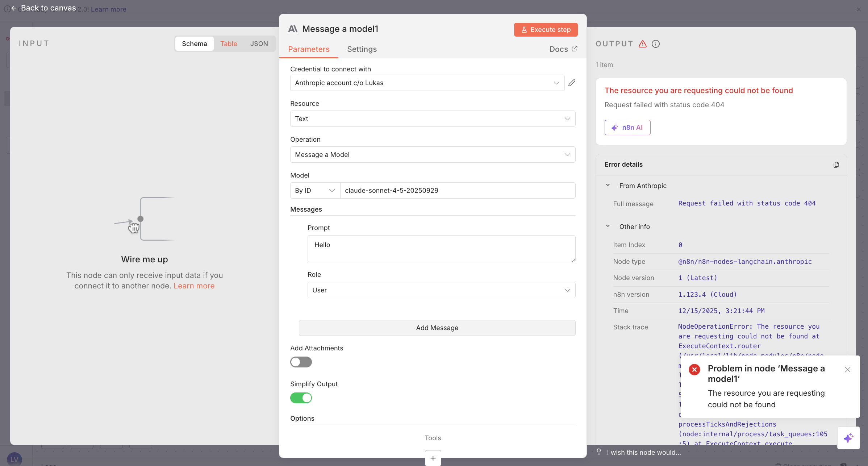Click the pencil icon to edit credential
This screenshot has height=466, width=868.
[572, 83]
